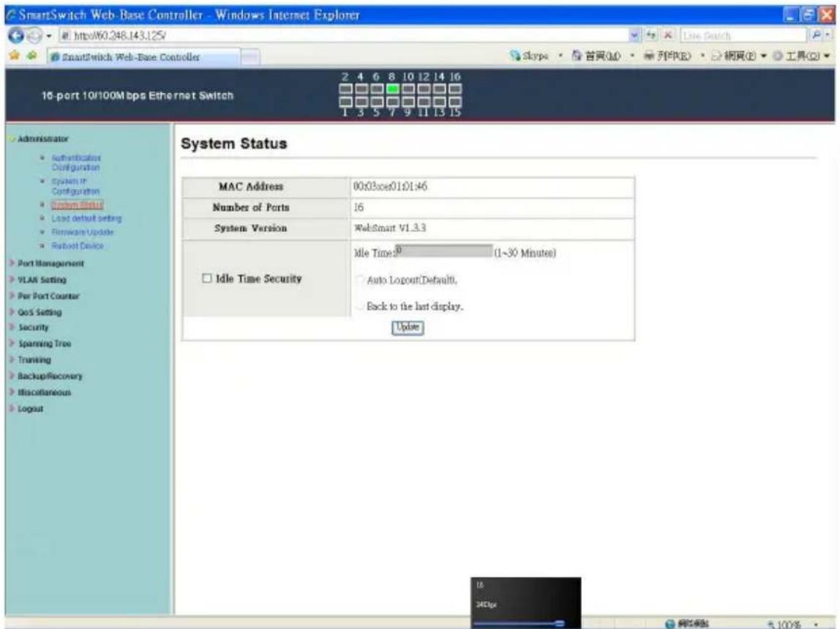
Task: Click the browser address bar
Action: (x=343, y=35)
